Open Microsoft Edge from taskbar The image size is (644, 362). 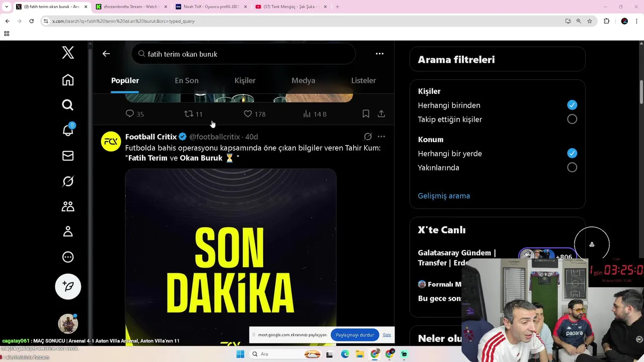tap(345, 354)
